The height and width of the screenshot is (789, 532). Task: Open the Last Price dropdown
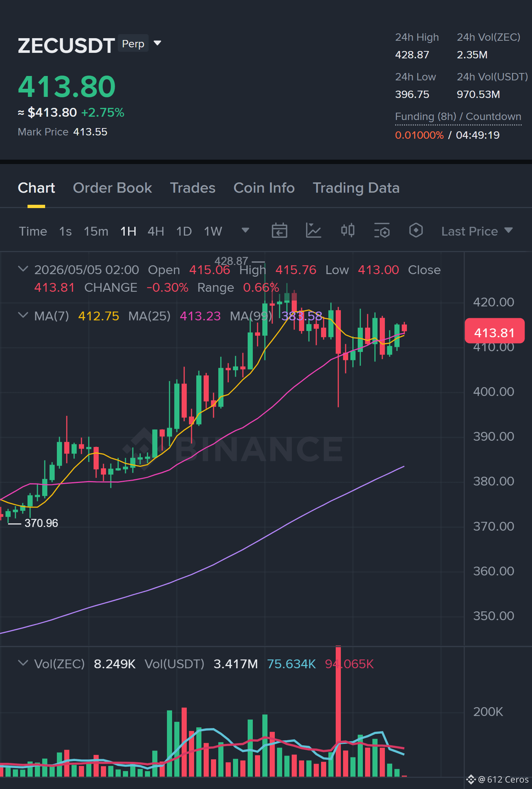tap(477, 231)
